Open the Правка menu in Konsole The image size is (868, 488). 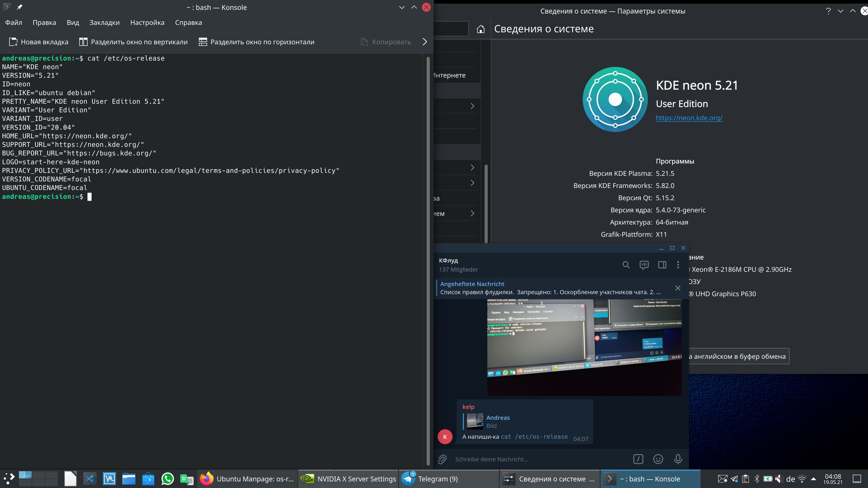[x=44, y=23]
